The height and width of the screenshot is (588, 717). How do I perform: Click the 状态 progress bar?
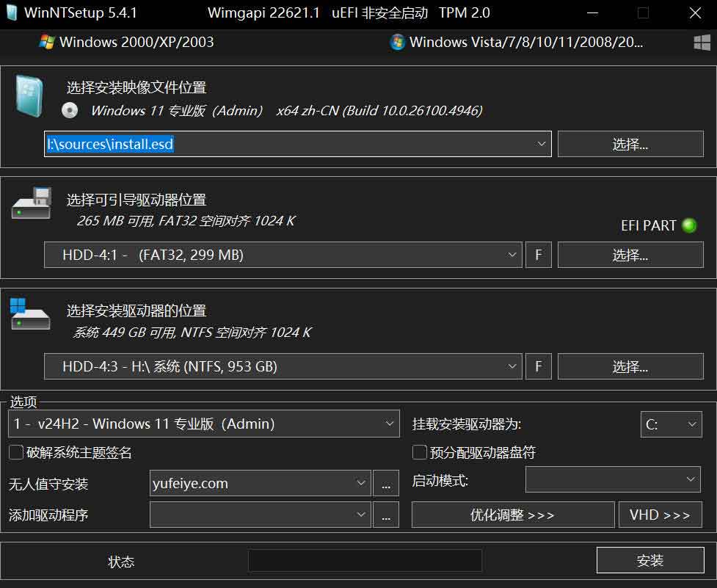pyautogui.click(x=365, y=560)
